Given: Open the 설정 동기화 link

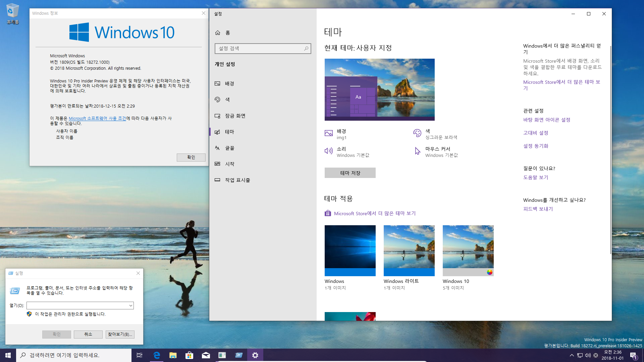Looking at the screenshot, I should (536, 146).
